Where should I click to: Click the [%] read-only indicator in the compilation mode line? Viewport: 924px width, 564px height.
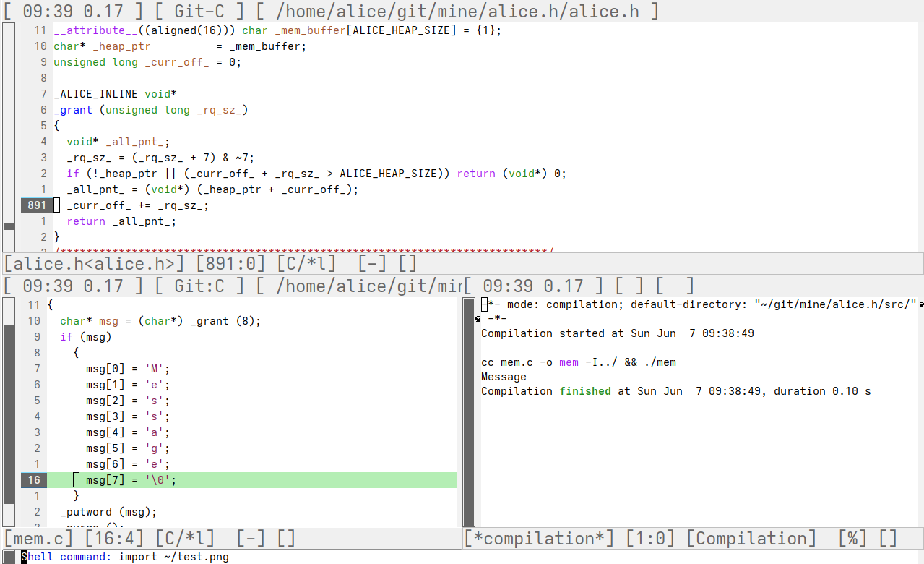pyautogui.click(x=852, y=539)
